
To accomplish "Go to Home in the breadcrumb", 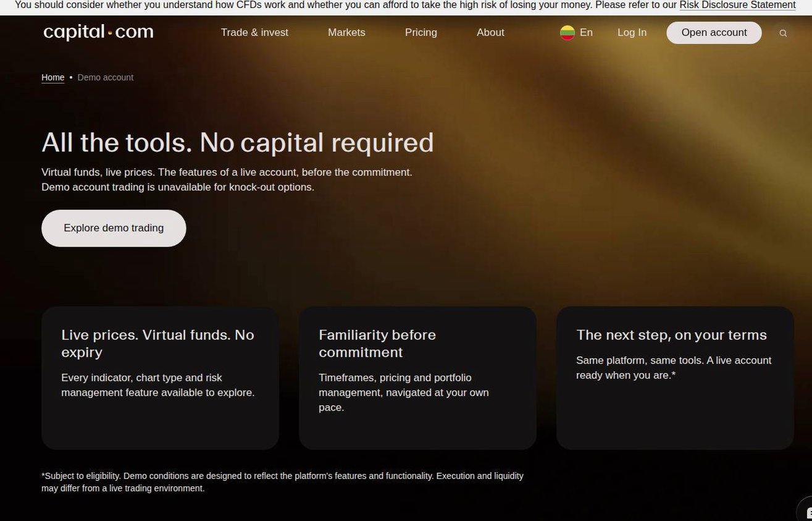I will click(x=53, y=77).
